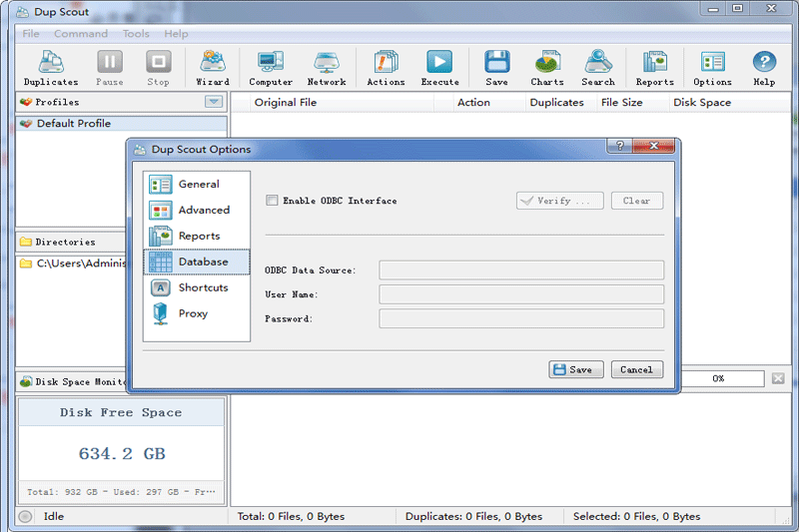Viewport: 799px width, 532px height.
Task: Select the Database options category
Action: 197,262
